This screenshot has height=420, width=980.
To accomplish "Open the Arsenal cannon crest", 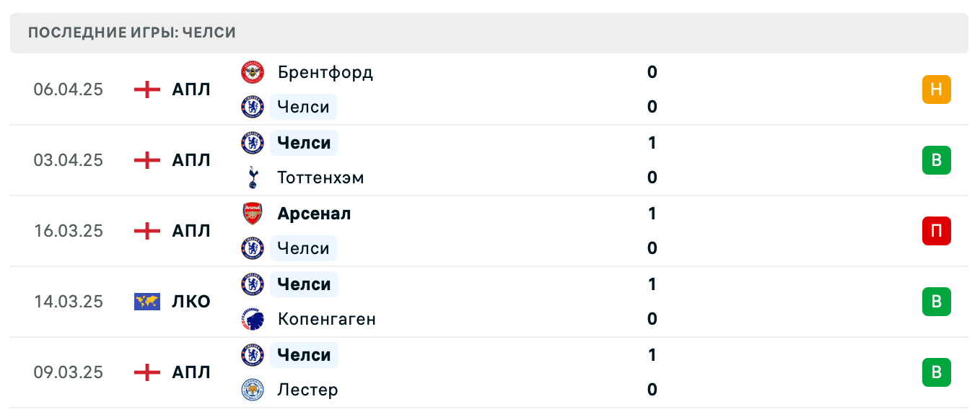I will pyautogui.click(x=252, y=214).
